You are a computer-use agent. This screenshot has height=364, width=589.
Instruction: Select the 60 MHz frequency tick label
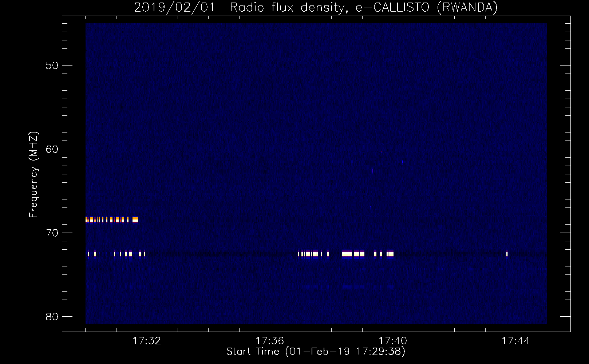[52, 149]
